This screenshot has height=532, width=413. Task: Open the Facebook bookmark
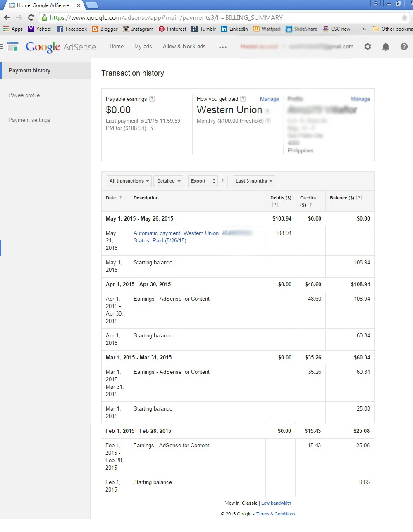click(72, 29)
